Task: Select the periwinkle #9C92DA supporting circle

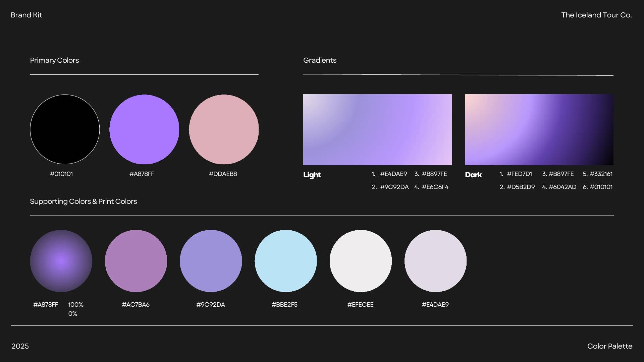Action: [x=211, y=261]
